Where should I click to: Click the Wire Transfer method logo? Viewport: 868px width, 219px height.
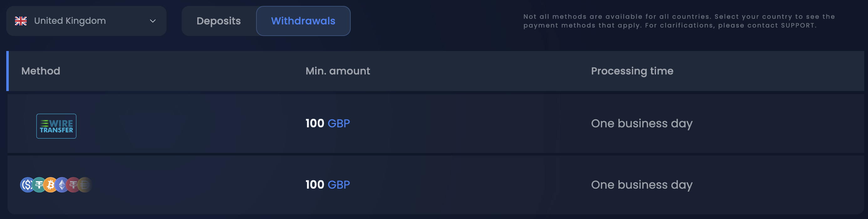(x=56, y=126)
